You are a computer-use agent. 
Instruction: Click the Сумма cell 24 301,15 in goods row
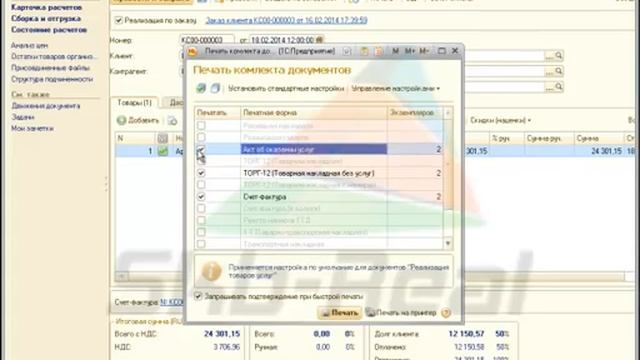click(x=598, y=151)
